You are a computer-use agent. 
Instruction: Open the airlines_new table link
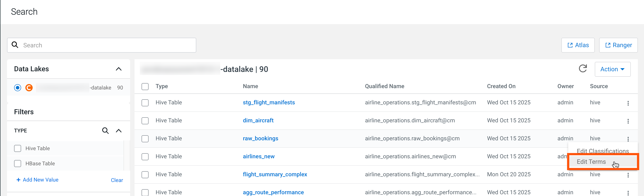tap(258, 156)
